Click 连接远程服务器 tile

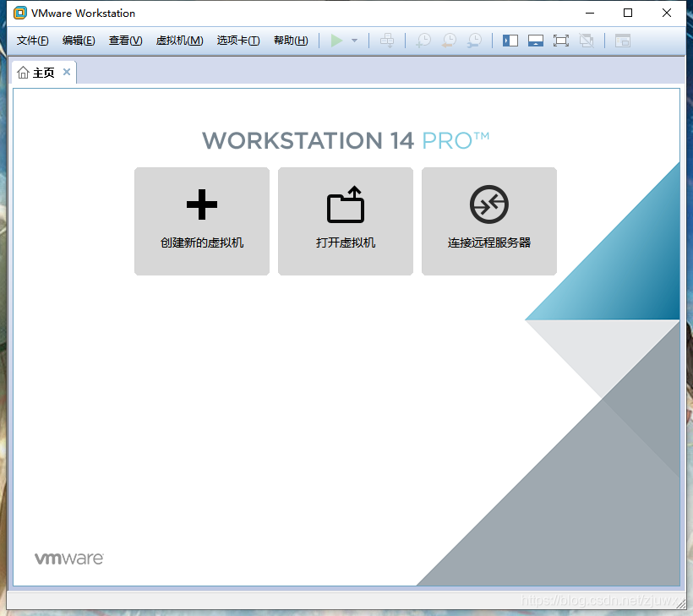click(489, 221)
